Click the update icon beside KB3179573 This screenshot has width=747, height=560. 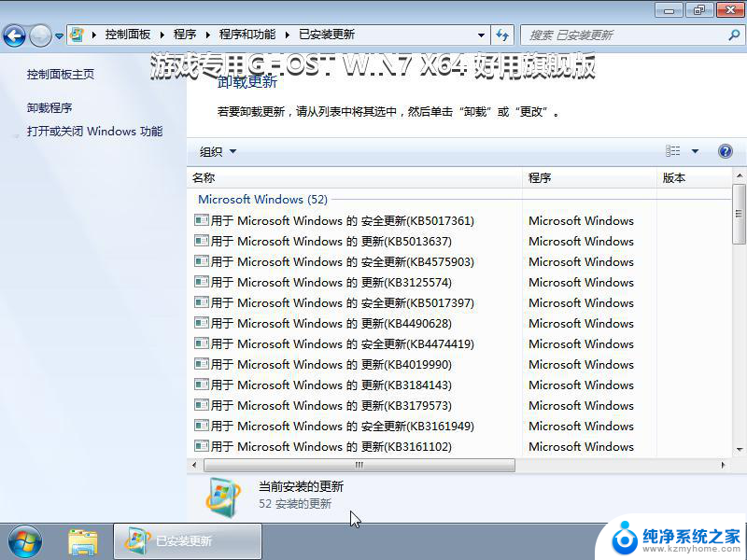(202, 404)
